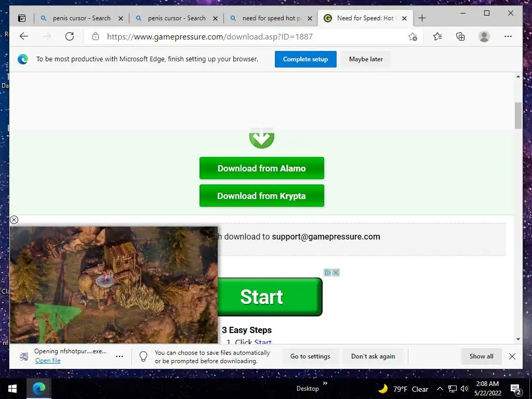Viewport: 532px width, 399px height.
Task: Click the Edge logo in setup banner
Action: point(23,59)
